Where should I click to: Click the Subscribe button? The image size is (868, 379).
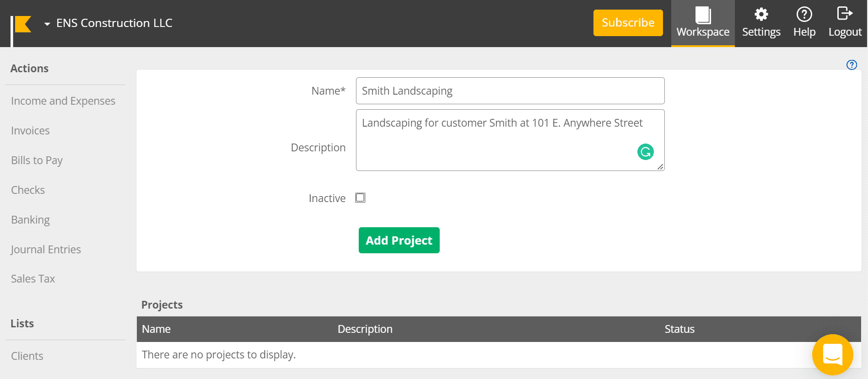[x=628, y=23]
